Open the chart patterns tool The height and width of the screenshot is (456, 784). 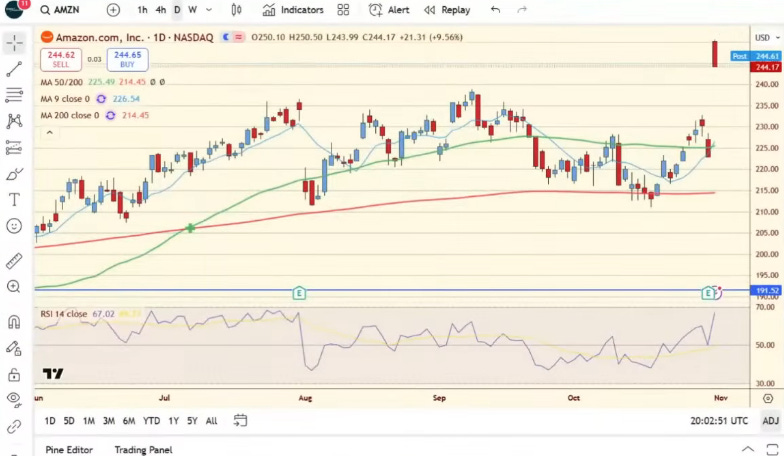[x=14, y=121]
